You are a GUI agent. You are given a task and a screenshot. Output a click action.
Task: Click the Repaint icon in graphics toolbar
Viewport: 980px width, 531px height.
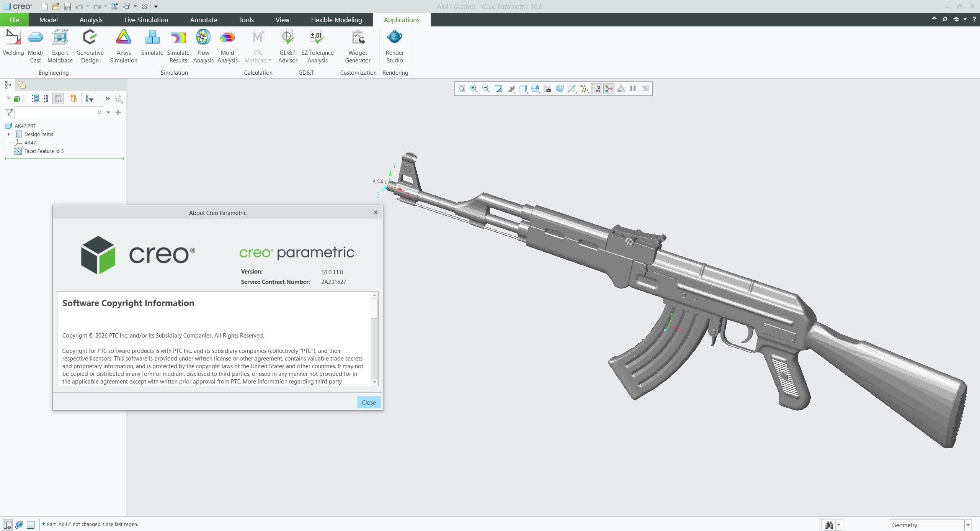pos(498,88)
